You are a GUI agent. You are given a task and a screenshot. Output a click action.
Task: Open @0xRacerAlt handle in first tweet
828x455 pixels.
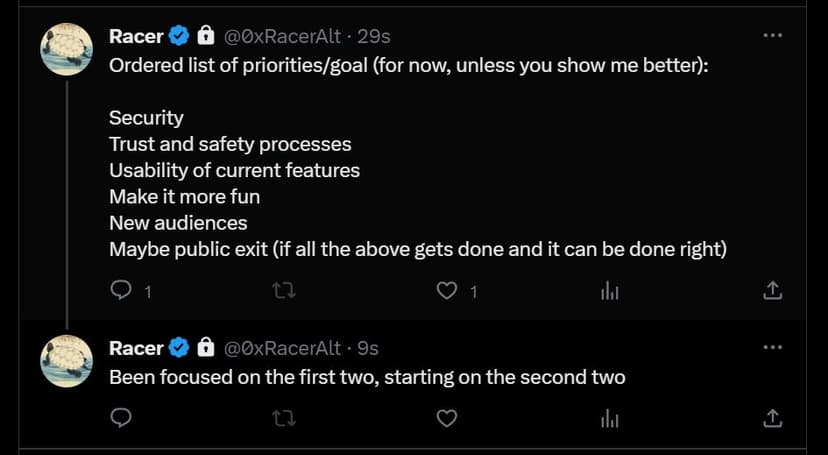point(283,36)
